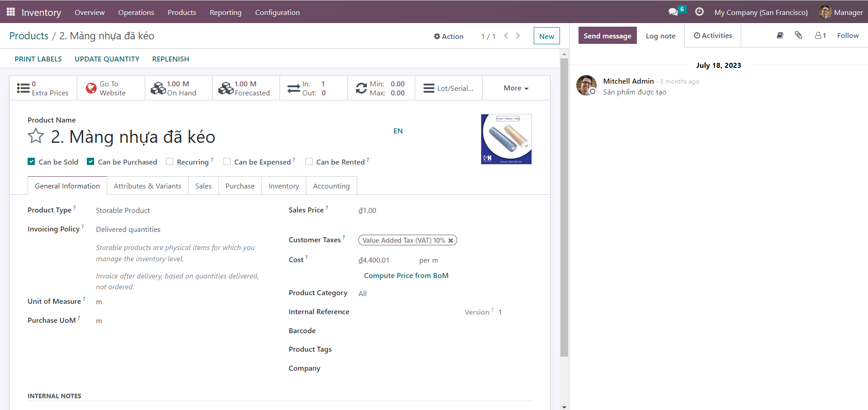Open the Action dropdown menu

tap(448, 36)
